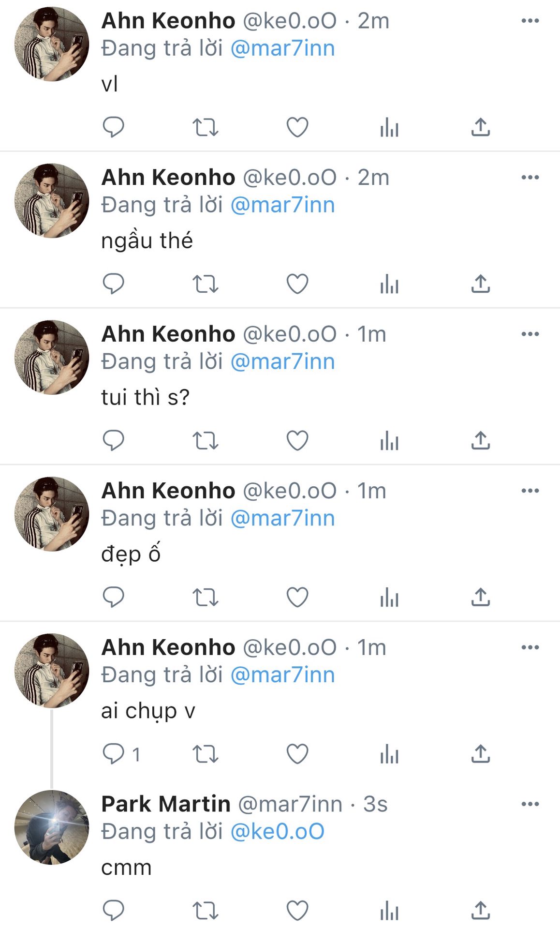The image size is (560, 929).
Task: Open Ahn Keonho's name on the "ngầu thé" tweet
Action: [x=168, y=178]
